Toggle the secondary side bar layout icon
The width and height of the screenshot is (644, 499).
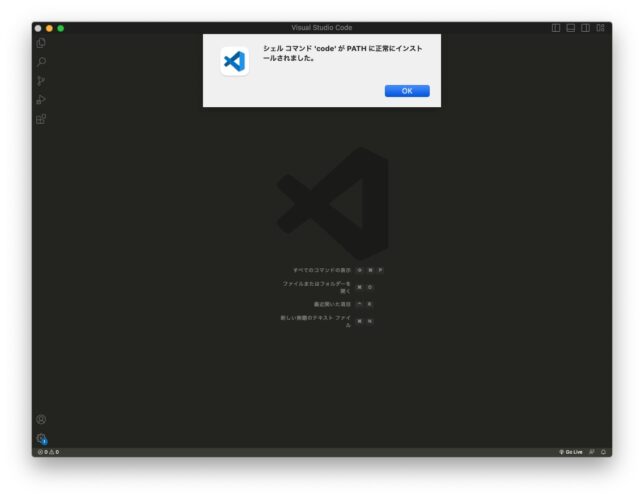point(585,28)
